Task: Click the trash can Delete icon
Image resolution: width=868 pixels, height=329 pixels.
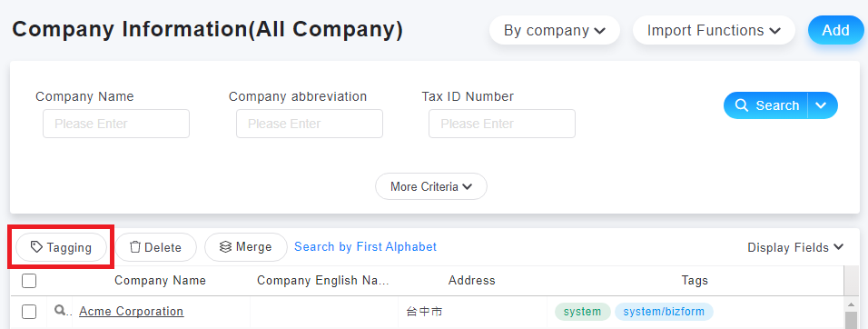Action: point(134,247)
